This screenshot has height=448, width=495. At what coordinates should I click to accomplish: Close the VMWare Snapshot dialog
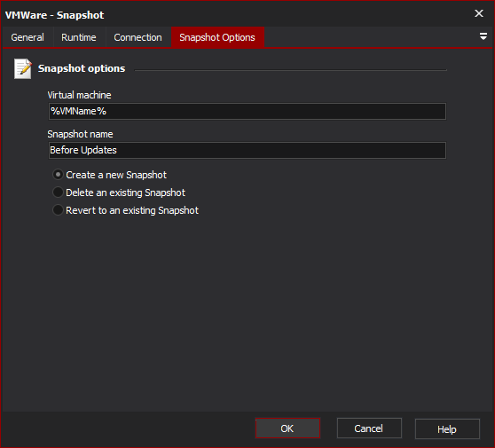[x=479, y=13]
